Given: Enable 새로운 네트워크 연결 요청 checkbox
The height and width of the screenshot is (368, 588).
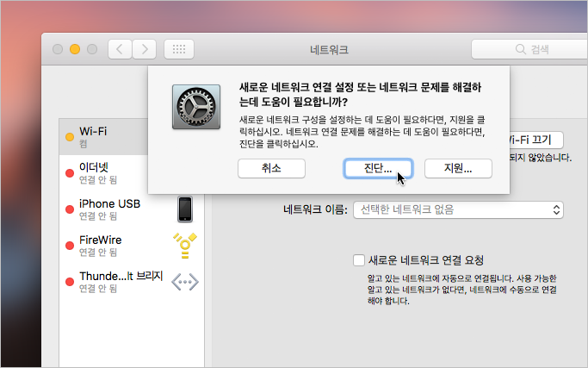Looking at the screenshot, I should pyautogui.click(x=359, y=260).
